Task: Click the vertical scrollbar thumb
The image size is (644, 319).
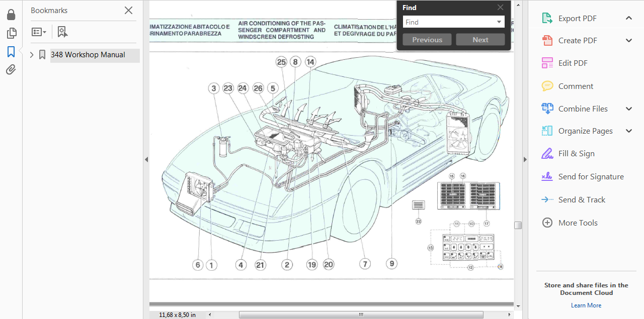Action: click(518, 225)
